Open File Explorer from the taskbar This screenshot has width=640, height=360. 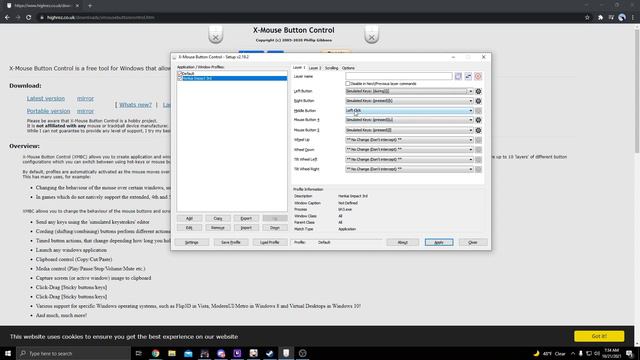tap(172, 353)
